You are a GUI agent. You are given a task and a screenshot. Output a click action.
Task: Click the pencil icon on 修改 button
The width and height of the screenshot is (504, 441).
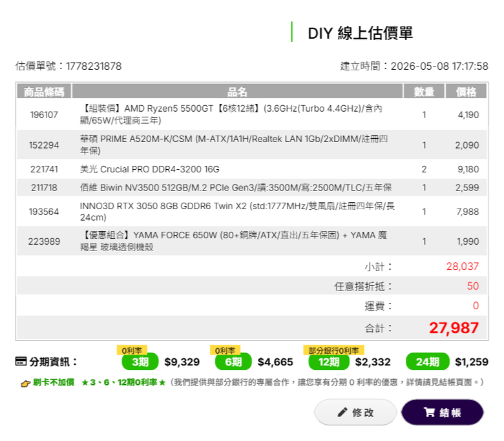point(342,412)
